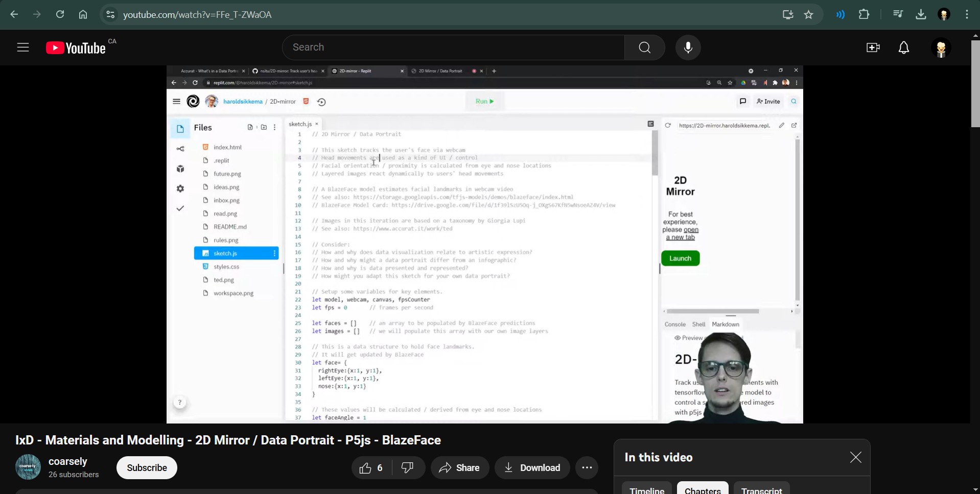Dislike the video with thumbs down
Screen dimensions: 980x494
coord(408,468)
